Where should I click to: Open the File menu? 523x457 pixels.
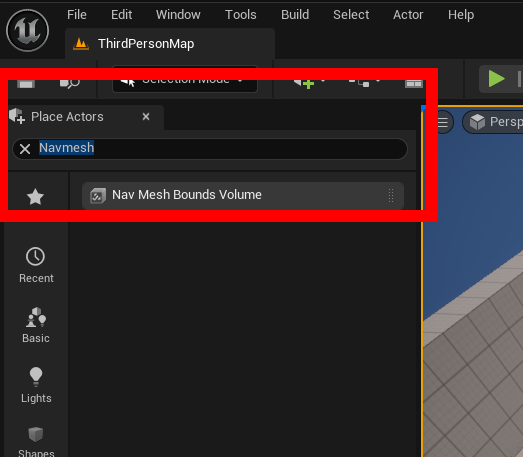coord(77,15)
